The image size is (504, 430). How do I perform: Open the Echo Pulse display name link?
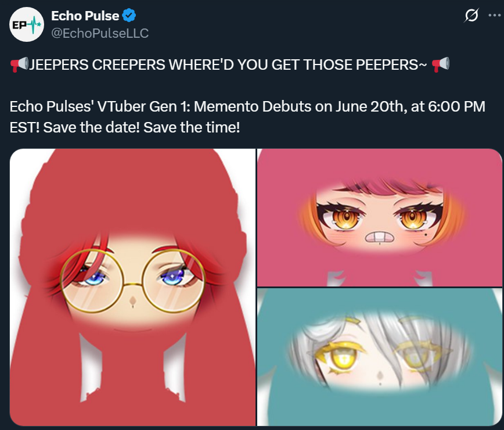pos(85,16)
